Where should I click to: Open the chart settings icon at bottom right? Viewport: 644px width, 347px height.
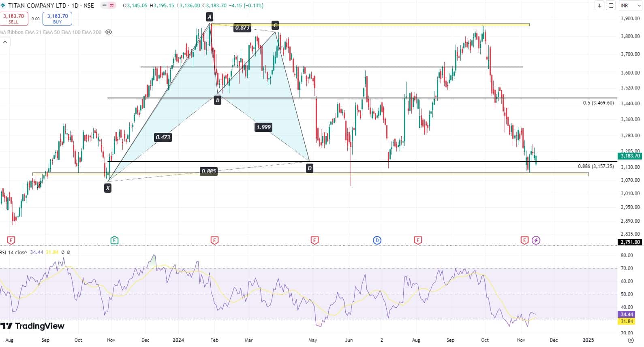[x=631, y=340]
